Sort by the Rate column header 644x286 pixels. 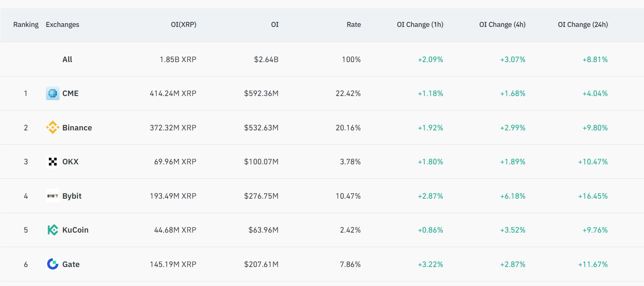coord(354,24)
